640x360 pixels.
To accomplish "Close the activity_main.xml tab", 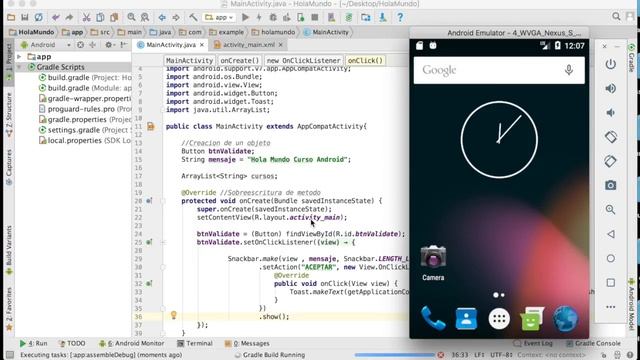I will (281, 45).
